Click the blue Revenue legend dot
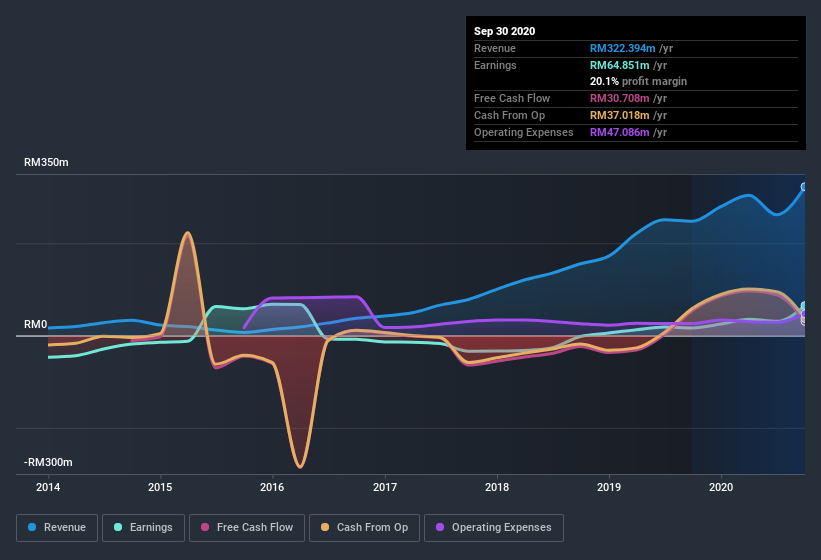 tap(33, 527)
